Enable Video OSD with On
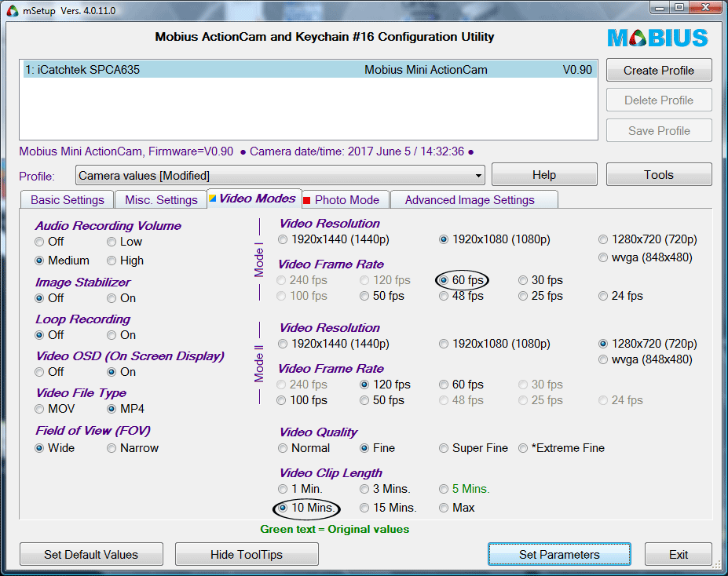 click(121, 372)
